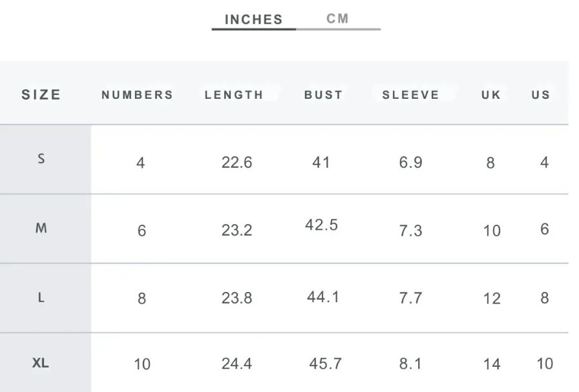Click the LENGTH column header
Screen dimensions: 579x392
234,95
